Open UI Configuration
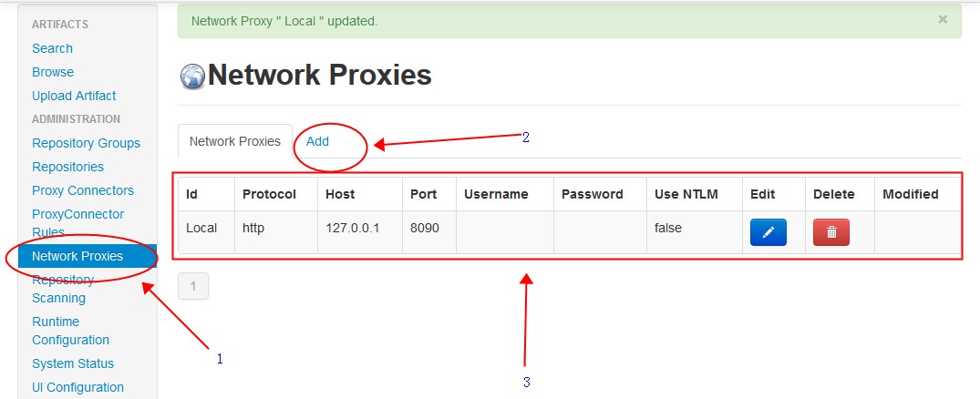 pos(78,387)
